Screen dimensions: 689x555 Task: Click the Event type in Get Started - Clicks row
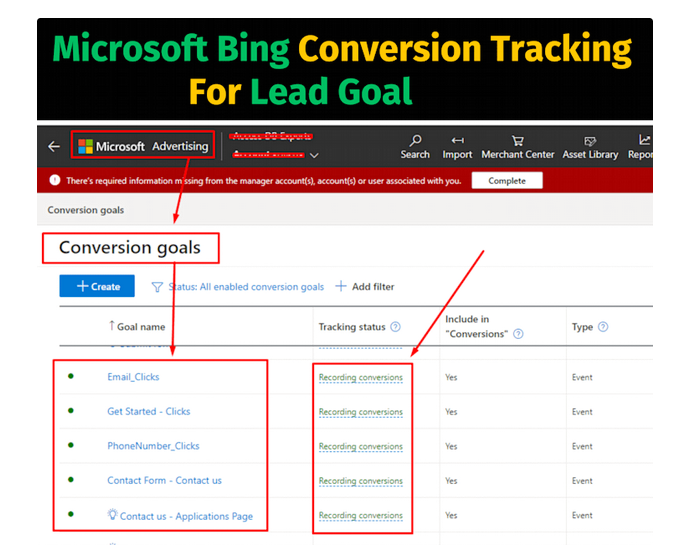tap(582, 412)
